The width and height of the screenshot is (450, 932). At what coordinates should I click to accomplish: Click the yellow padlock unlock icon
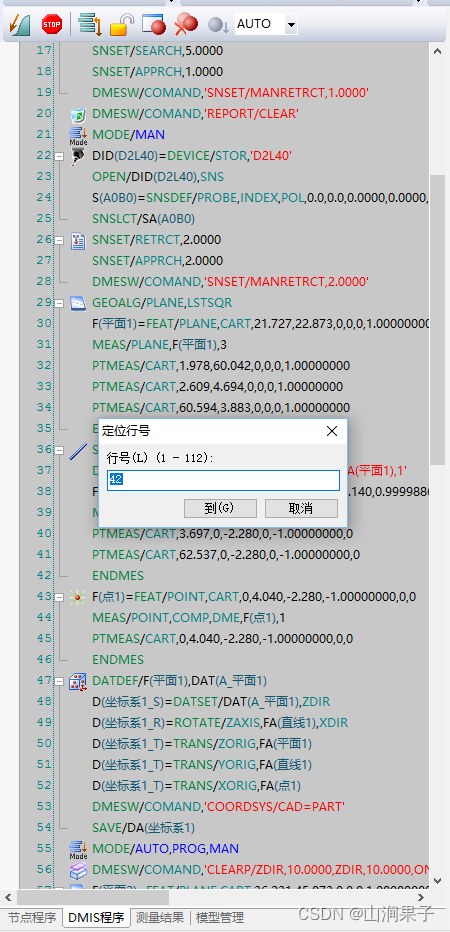[x=122, y=24]
